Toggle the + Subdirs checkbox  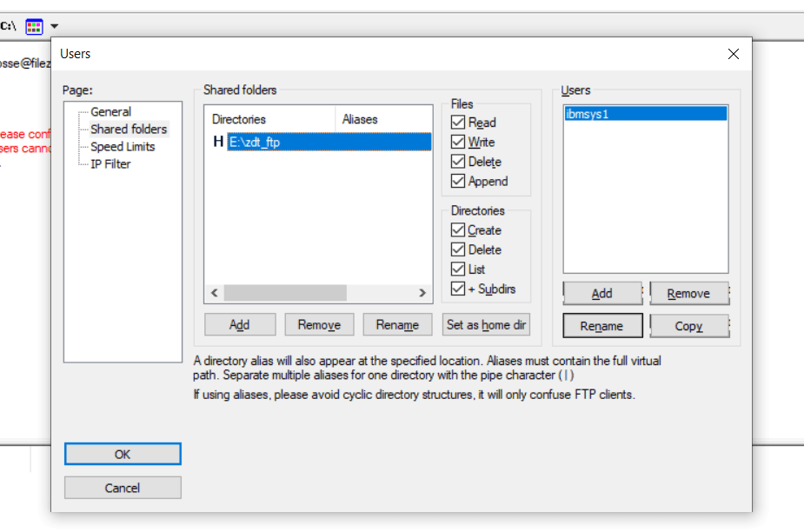coord(458,289)
